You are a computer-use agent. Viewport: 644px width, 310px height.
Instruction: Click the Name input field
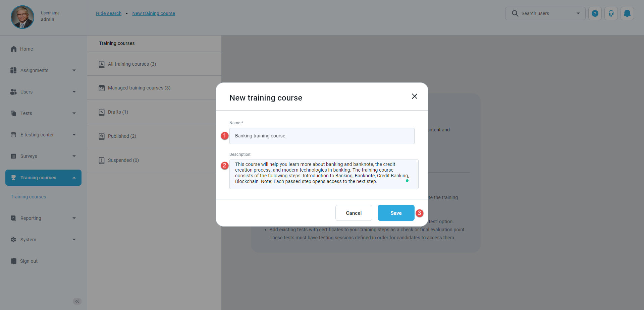(322, 136)
